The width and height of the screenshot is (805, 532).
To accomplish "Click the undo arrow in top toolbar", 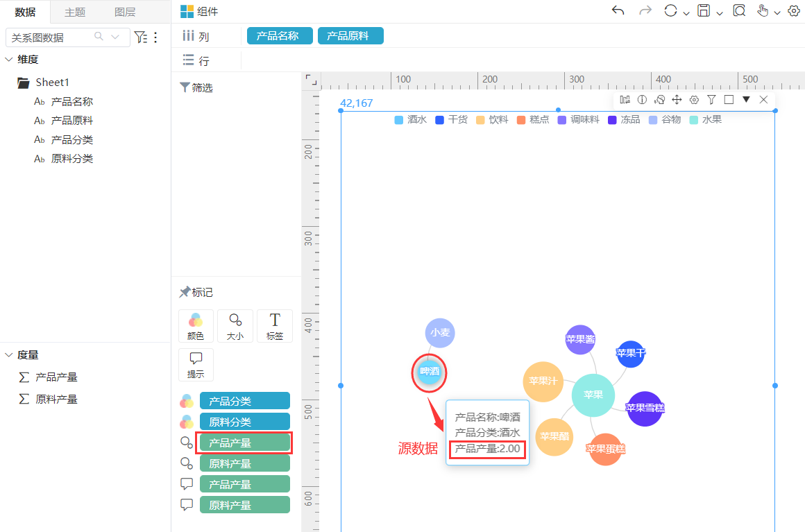I will [x=618, y=11].
